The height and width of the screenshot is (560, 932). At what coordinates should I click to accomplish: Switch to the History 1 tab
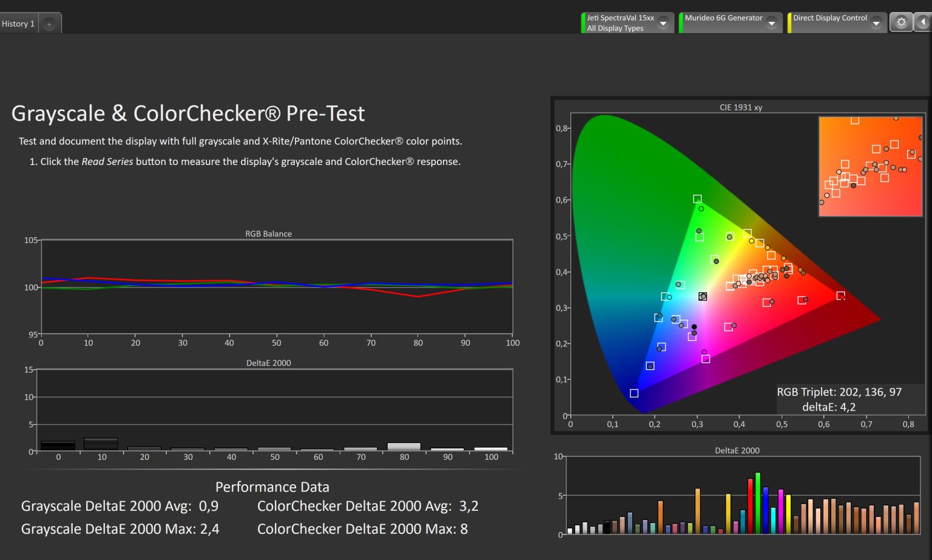click(x=18, y=24)
